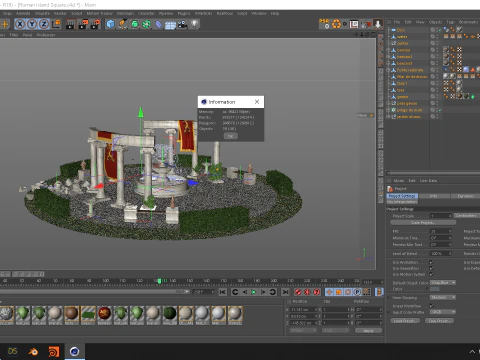
Task: Switch to the Project Settings tab
Action: point(402,196)
